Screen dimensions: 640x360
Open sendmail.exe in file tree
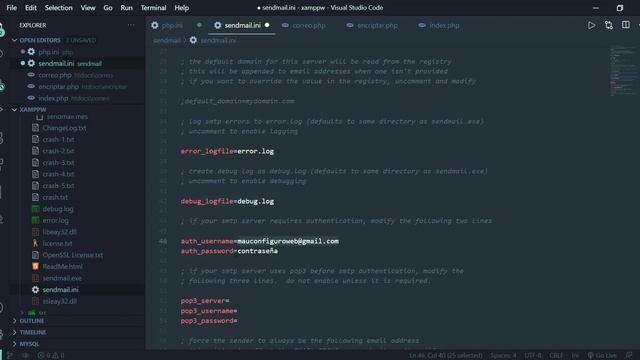pos(62,278)
